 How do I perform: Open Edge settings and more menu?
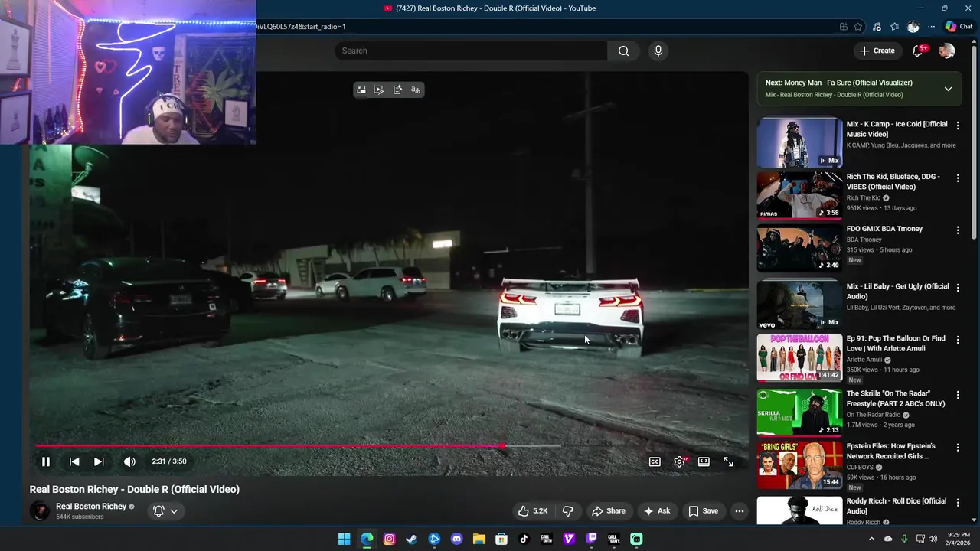click(x=931, y=27)
